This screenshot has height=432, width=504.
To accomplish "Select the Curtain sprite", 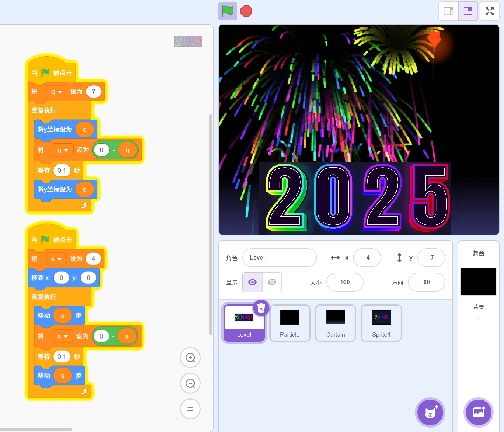I will point(335,323).
